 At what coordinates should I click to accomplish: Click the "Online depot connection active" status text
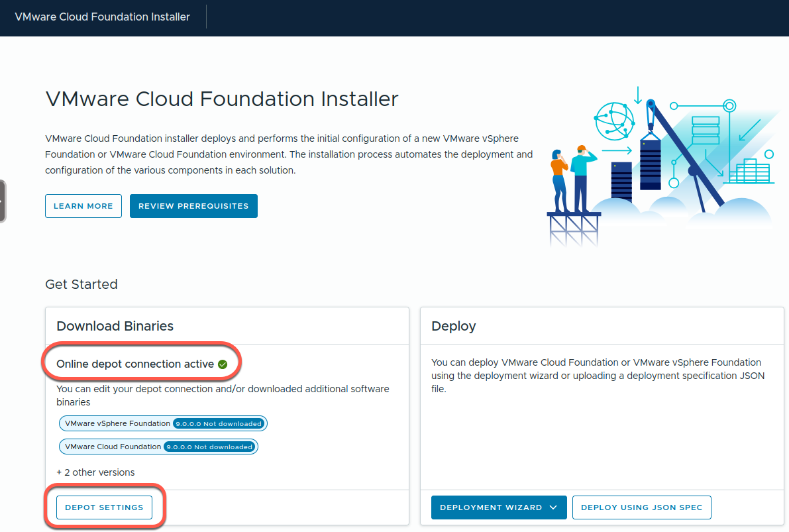(135, 364)
